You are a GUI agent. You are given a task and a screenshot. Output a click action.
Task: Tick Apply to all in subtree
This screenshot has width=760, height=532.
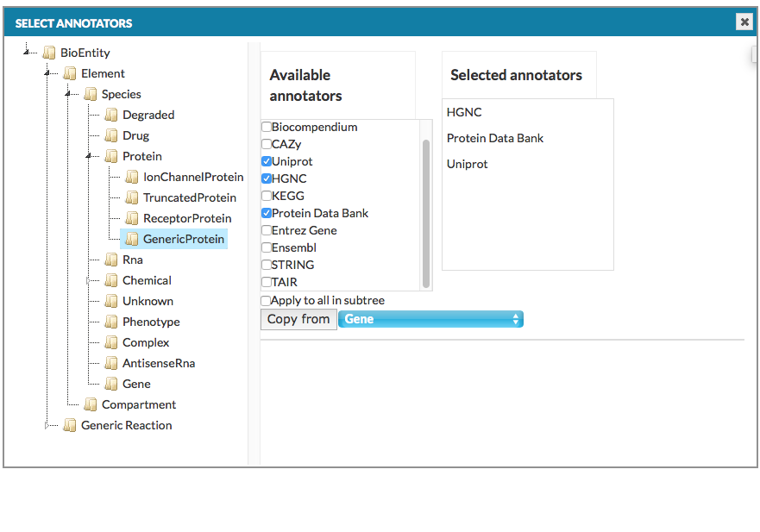coord(266,301)
